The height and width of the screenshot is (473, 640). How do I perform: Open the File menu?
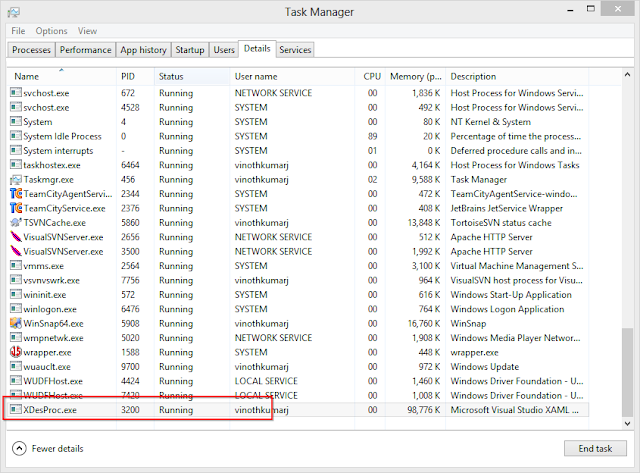click(18, 31)
